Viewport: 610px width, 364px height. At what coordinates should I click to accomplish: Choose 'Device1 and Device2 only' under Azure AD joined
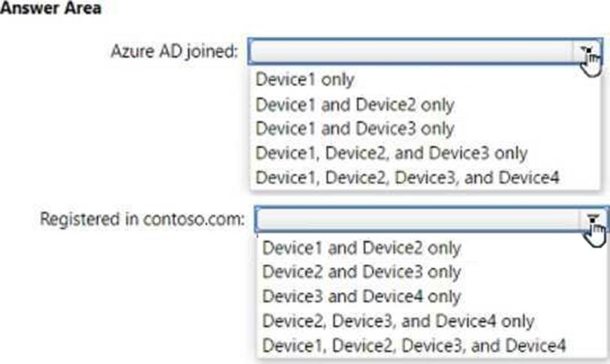pyautogui.click(x=355, y=104)
